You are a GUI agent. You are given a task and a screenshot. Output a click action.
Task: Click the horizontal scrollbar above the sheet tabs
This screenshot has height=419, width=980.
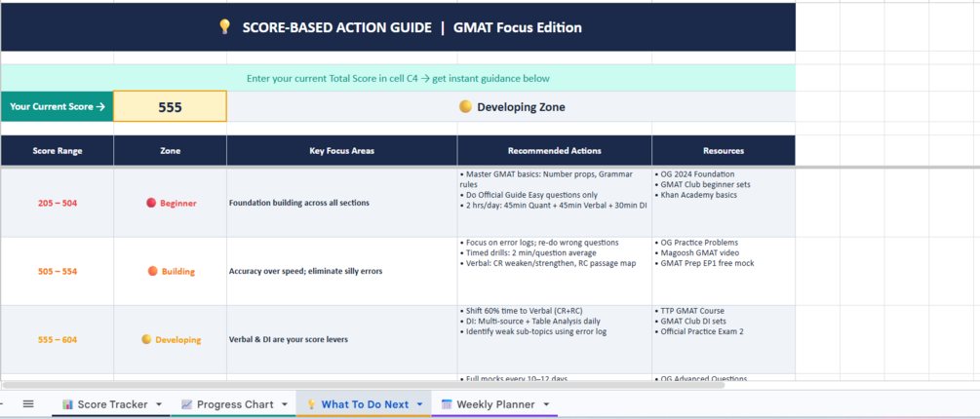(x=363, y=385)
